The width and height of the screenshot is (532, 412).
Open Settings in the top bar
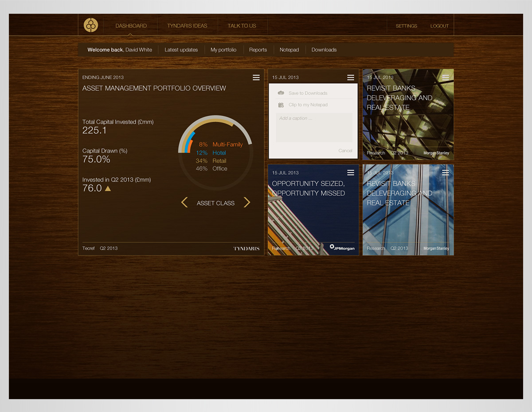pos(406,26)
